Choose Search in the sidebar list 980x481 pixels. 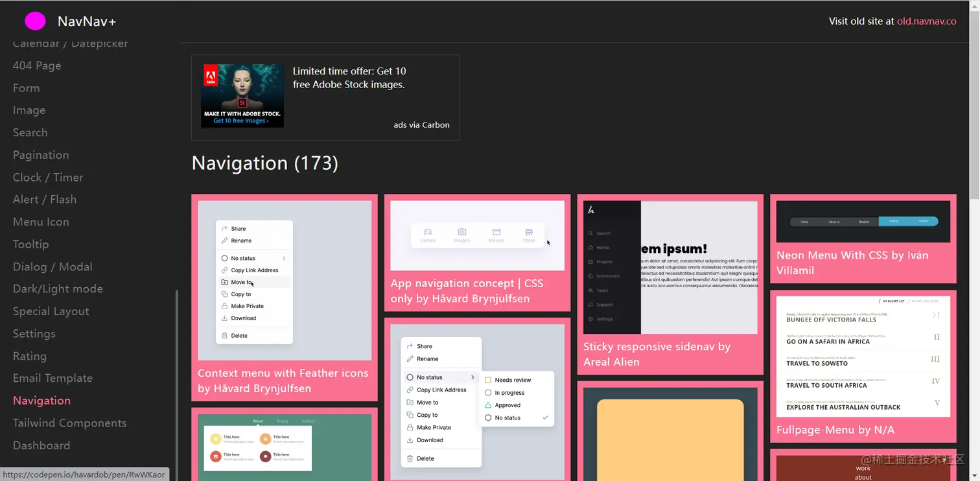pos(30,132)
